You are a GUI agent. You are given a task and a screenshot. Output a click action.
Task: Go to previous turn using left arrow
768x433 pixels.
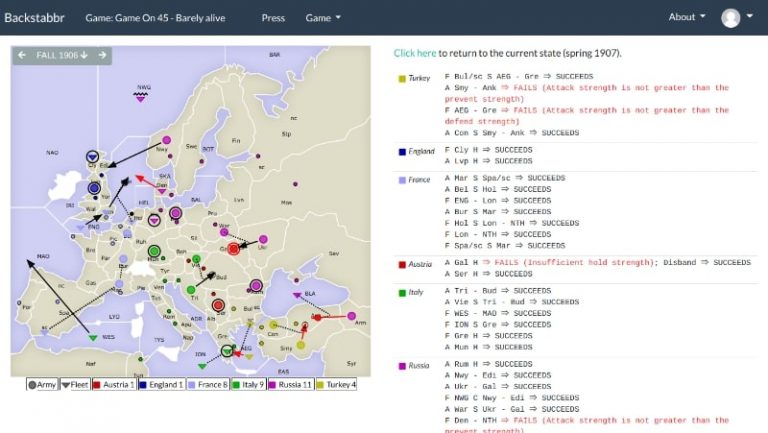[x=22, y=55]
